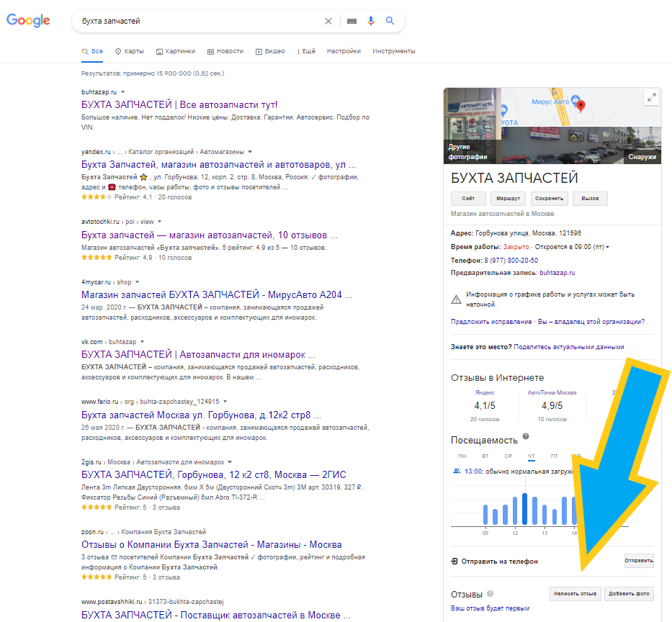Click the Отправить button
The image size is (672, 622).
(639, 560)
